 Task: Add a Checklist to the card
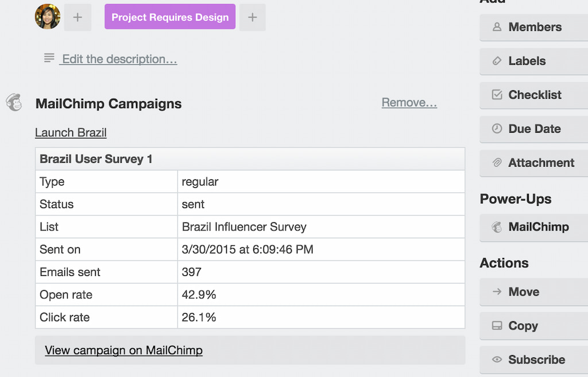(x=533, y=95)
